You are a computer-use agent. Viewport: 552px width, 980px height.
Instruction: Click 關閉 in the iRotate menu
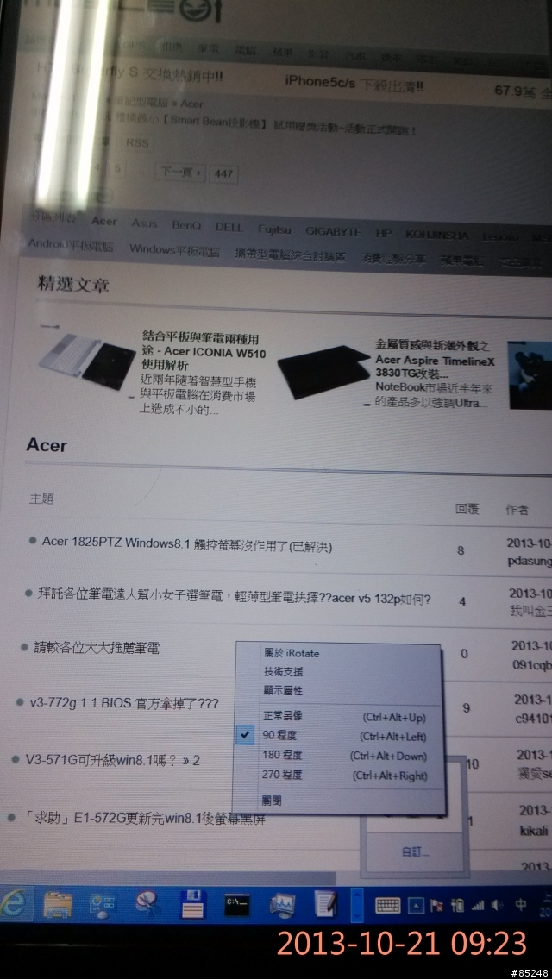(x=273, y=800)
